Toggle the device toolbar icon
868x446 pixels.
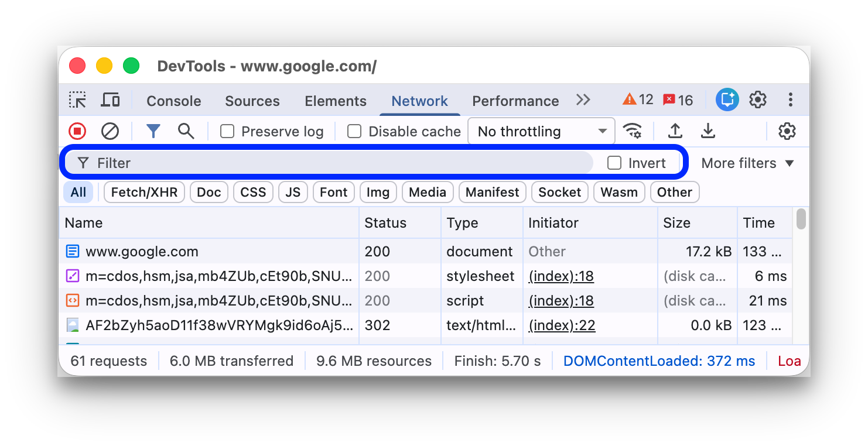click(110, 100)
